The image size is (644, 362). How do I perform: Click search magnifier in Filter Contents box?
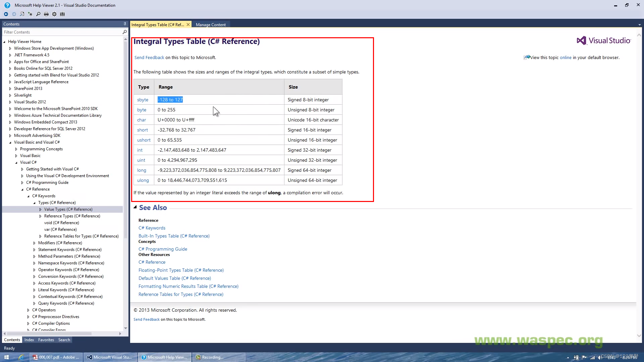click(125, 32)
